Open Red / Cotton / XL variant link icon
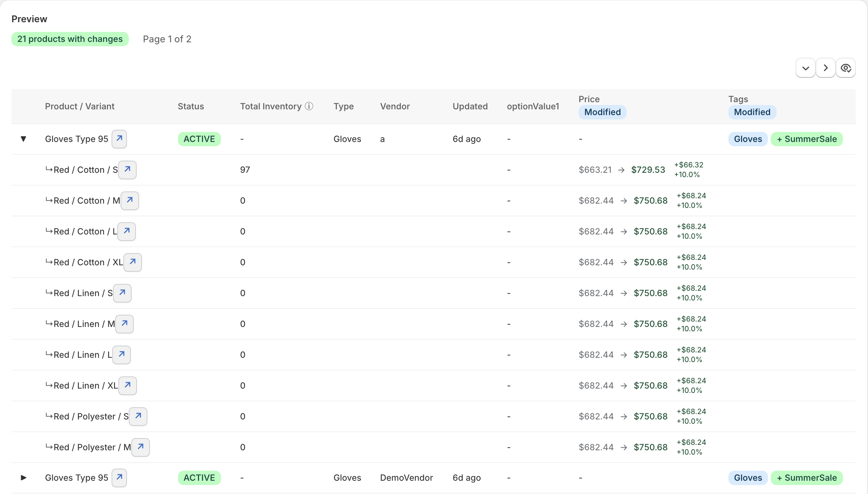Image resolution: width=868 pixels, height=494 pixels. click(133, 262)
